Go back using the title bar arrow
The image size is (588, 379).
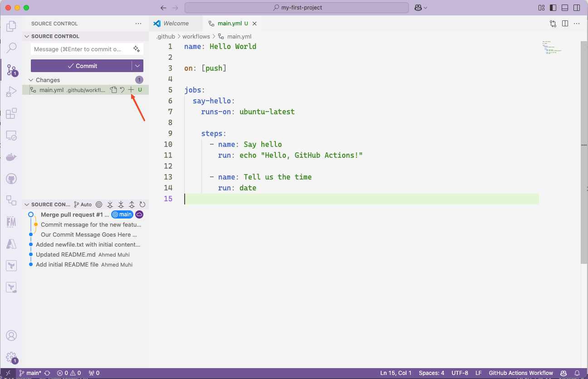click(x=164, y=8)
